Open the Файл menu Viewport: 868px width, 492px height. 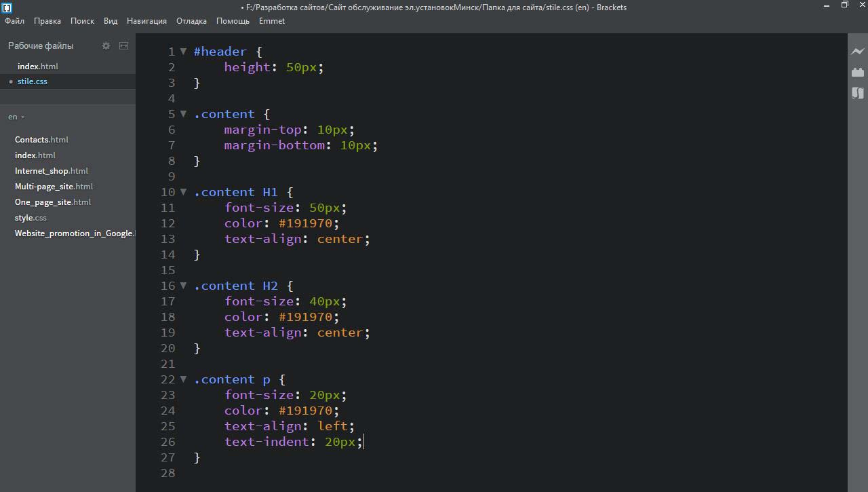(x=14, y=21)
